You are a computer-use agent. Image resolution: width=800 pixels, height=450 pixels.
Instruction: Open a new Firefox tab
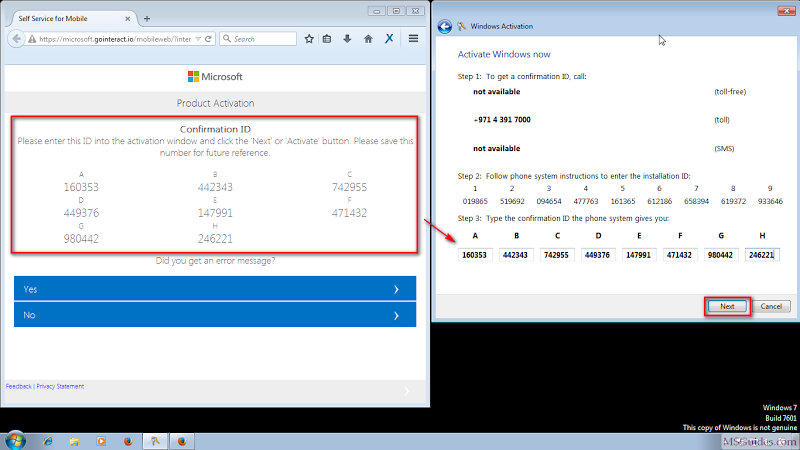pyautogui.click(x=147, y=18)
